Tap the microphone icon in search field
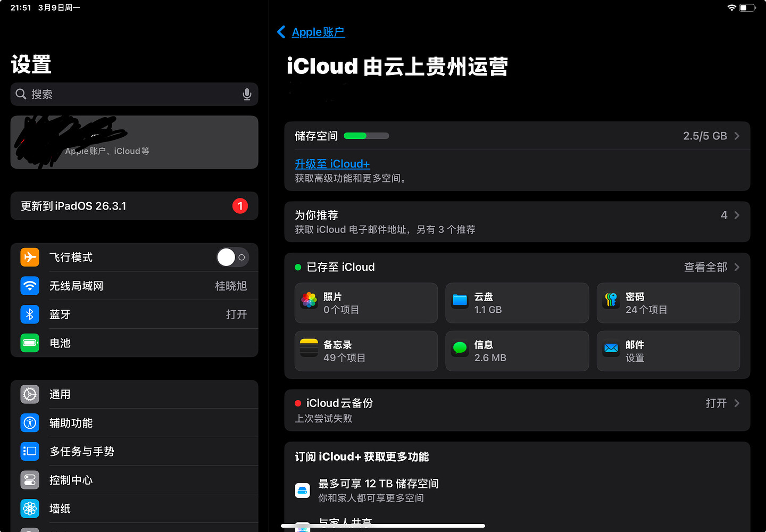 pos(247,94)
